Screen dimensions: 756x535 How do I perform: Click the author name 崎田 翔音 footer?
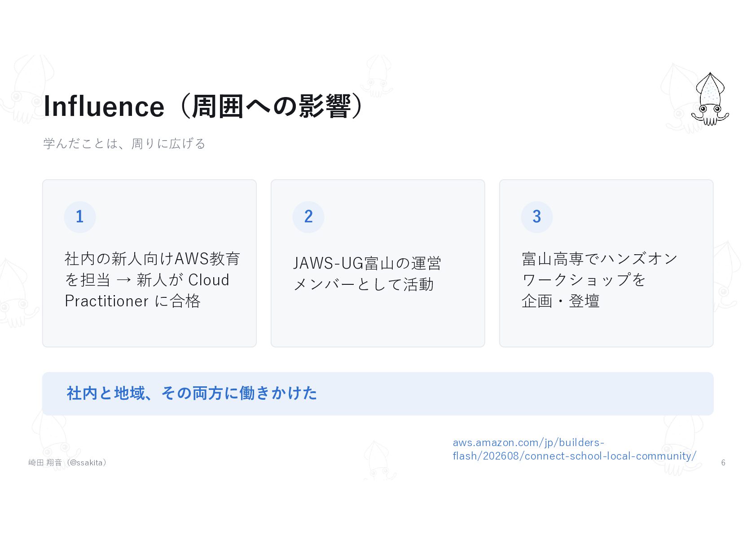pos(67,463)
